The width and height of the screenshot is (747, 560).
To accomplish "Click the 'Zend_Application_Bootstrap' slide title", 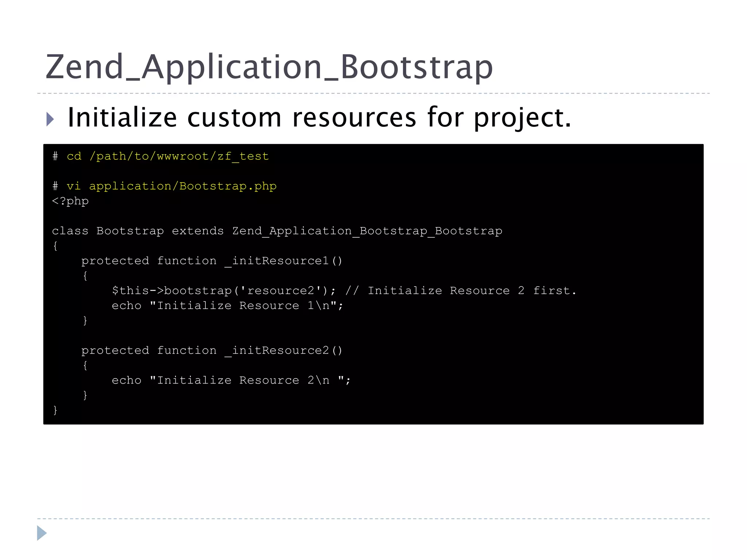I will [269, 67].
